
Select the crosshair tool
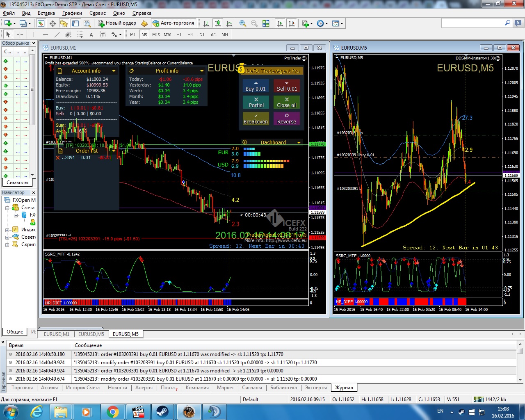[19, 34]
